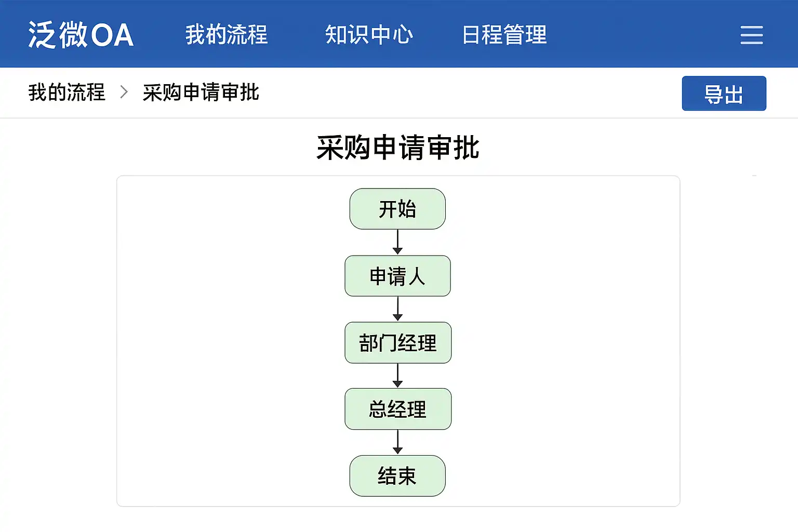The image size is (798, 532).
Task: Click the 导出 button
Action: pyautogui.click(x=724, y=94)
